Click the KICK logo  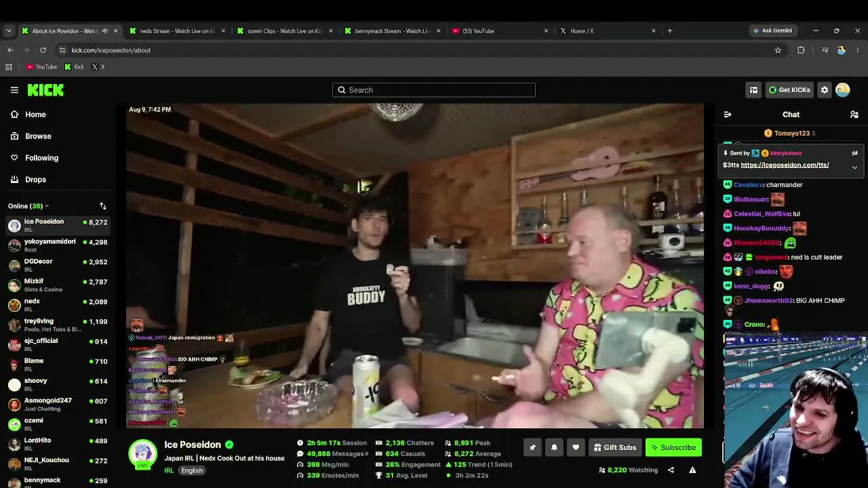pos(45,89)
